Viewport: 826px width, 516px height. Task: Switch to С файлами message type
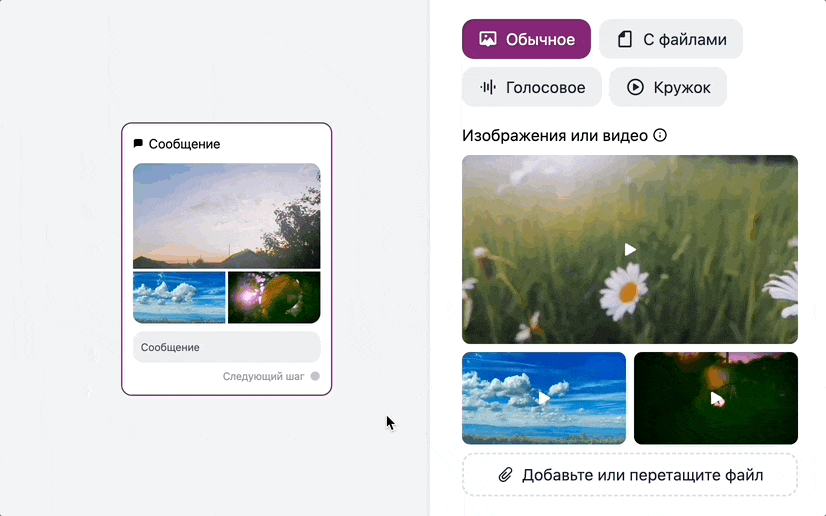click(671, 39)
